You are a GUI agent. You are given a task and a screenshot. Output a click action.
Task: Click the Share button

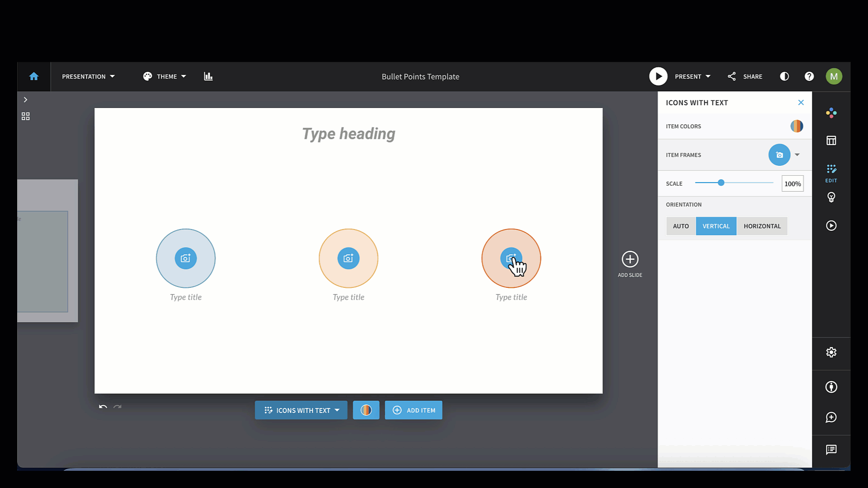tap(745, 76)
